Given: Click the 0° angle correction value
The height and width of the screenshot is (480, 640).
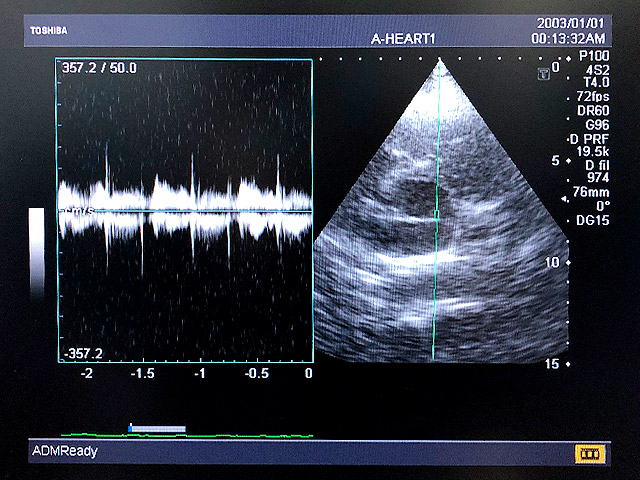Looking at the screenshot, I should 602,206.
